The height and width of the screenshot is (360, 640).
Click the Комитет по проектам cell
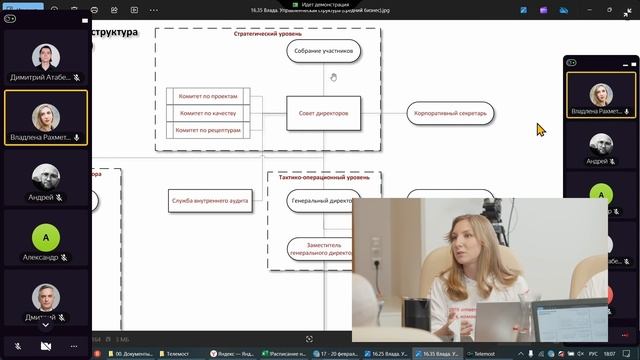208,96
